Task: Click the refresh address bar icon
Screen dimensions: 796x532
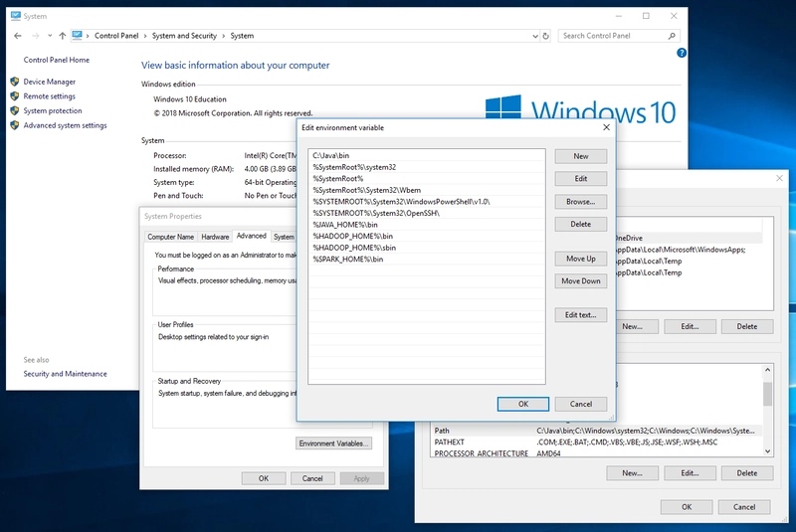Action: click(x=545, y=36)
